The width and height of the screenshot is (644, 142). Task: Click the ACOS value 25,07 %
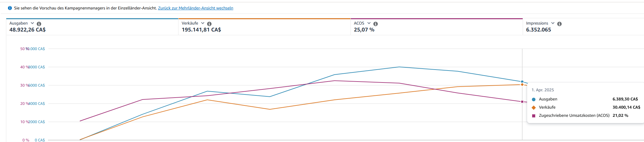(x=364, y=30)
